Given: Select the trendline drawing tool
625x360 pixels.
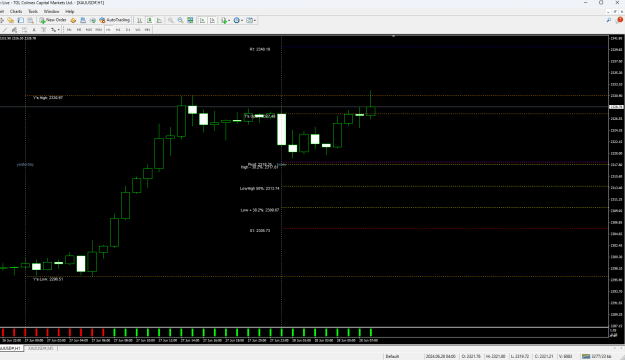Looking at the screenshot, I should 5,30.
